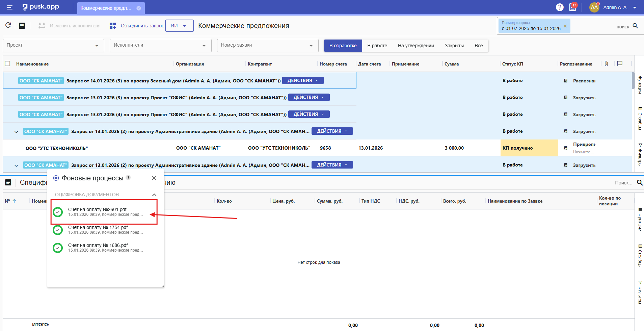Click the refresh icon in toolbar
Screen dimensions: 644x331
coord(8,25)
